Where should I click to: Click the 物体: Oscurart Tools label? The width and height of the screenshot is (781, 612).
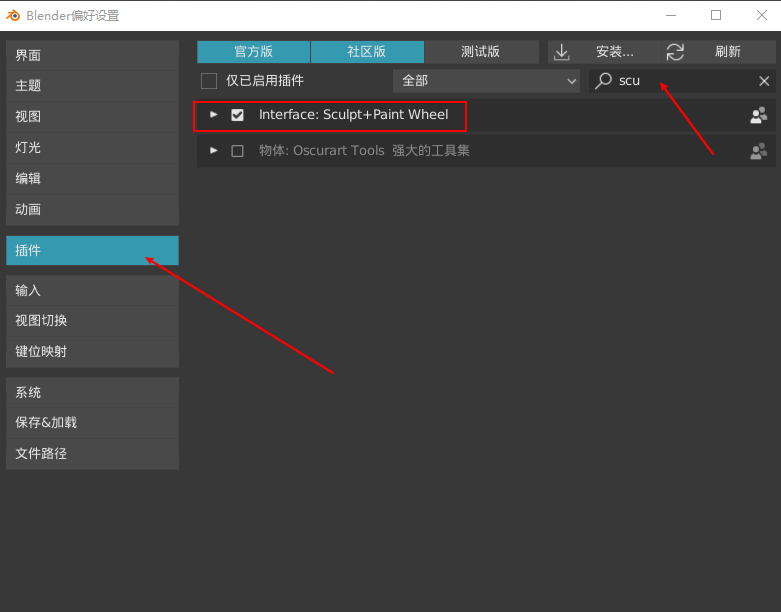point(322,151)
